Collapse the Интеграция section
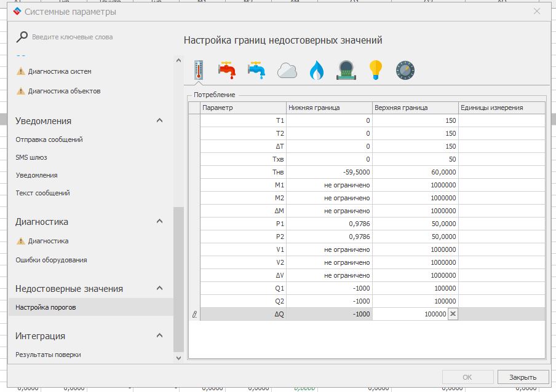This screenshot has height=392, width=556. [x=160, y=336]
